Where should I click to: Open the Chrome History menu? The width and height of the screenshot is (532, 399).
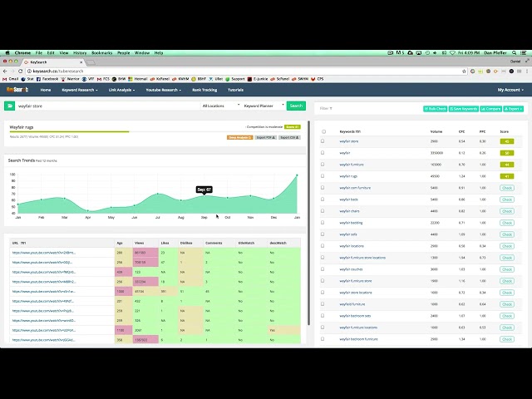point(80,53)
